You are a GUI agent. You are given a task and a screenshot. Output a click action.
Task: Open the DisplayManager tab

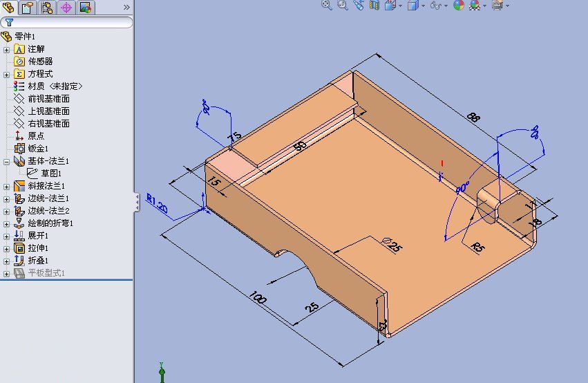[x=85, y=8]
